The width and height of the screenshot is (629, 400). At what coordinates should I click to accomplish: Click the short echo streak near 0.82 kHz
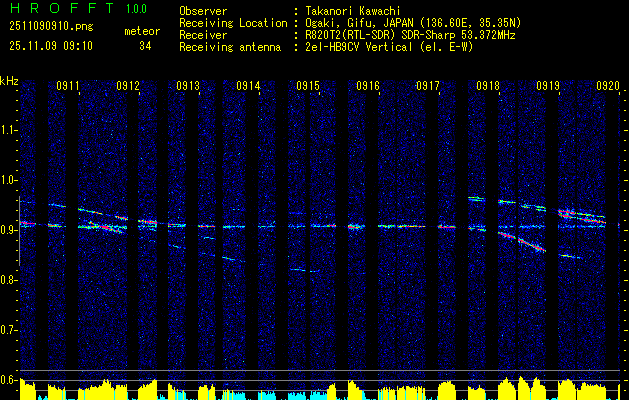click(x=305, y=270)
